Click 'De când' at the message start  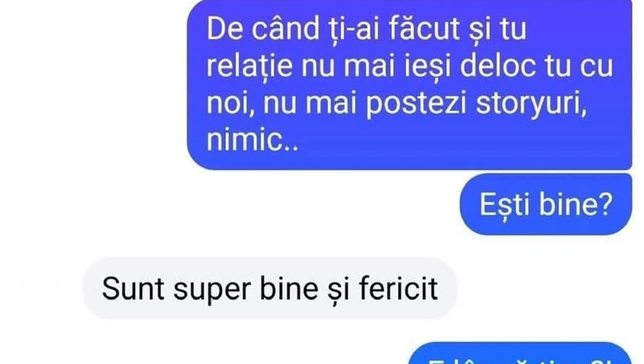(x=253, y=30)
